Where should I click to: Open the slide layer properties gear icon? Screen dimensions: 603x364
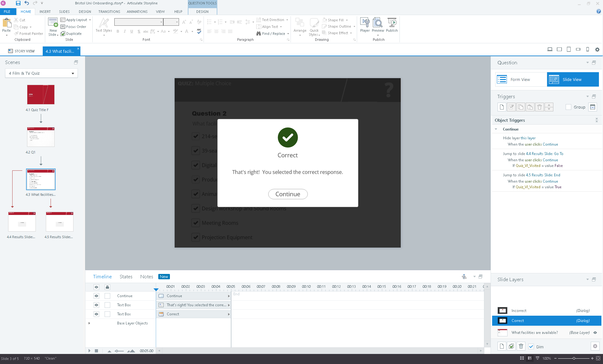595,346
